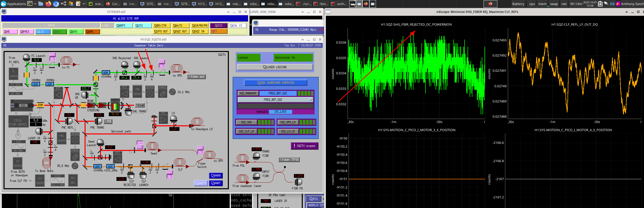Click the yellow EOM component
644x208 pixels.
[40, 105]
